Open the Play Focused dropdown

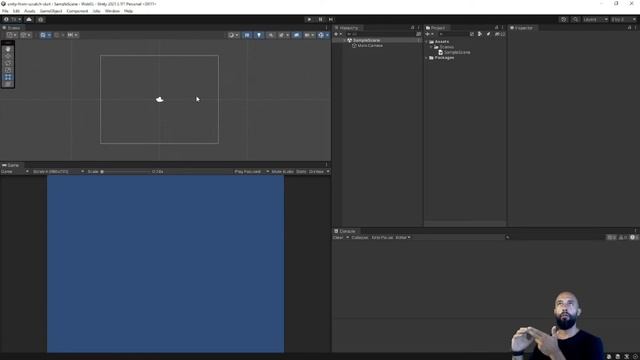(251, 172)
